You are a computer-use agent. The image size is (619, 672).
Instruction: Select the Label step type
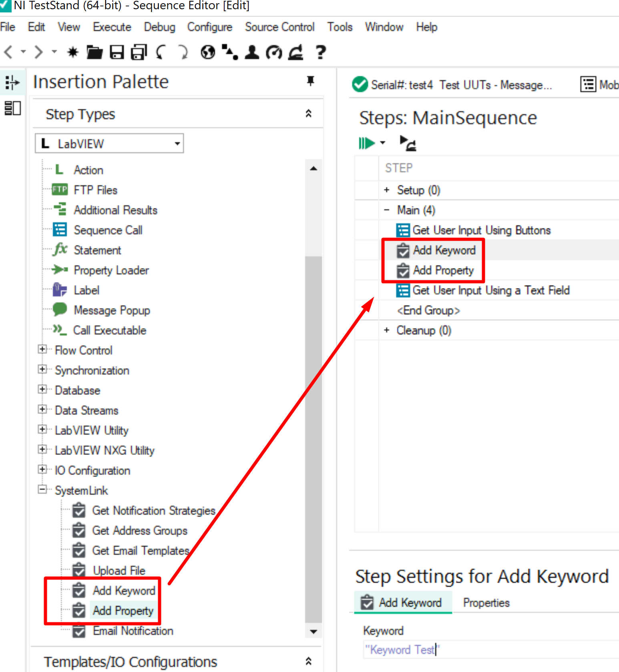[x=86, y=290]
